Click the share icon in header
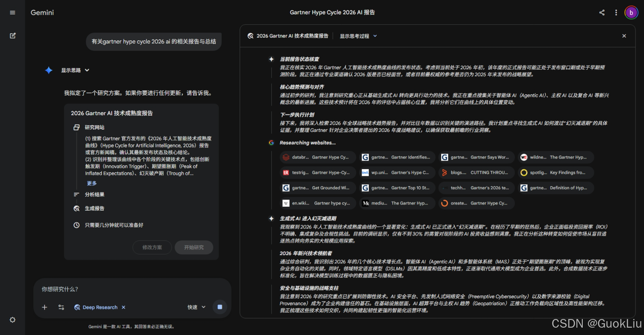Image resolution: width=644 pixels, height=335 pixels. tap(602, 13)
